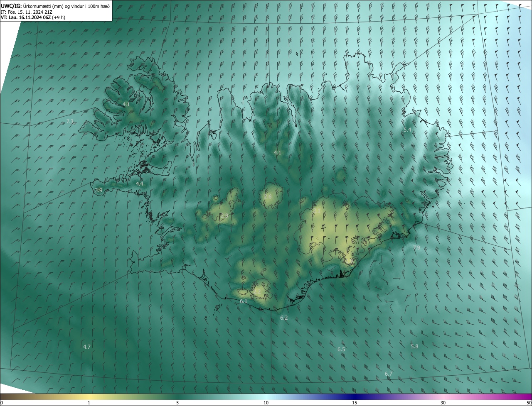Image resolution: width=532 pixels, height=406 pixels.
Task: Pick the pale pink colour band above tick 30
Action: point(443,396)
